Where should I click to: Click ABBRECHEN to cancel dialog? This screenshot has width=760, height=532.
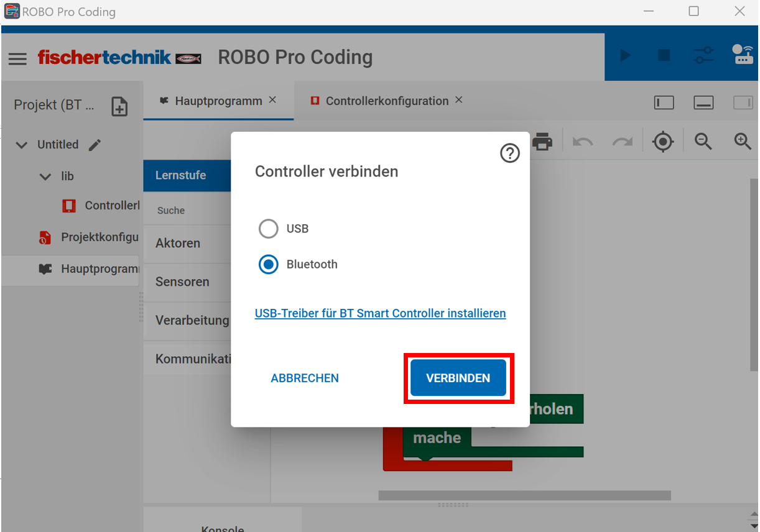click(305, 378)
